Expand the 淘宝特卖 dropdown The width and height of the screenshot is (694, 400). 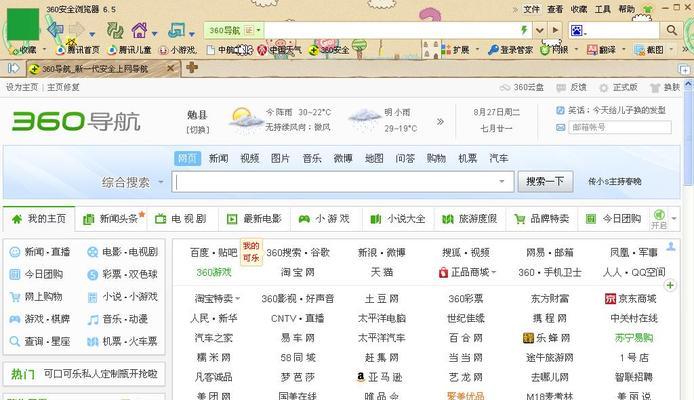[x=238, y=299]
